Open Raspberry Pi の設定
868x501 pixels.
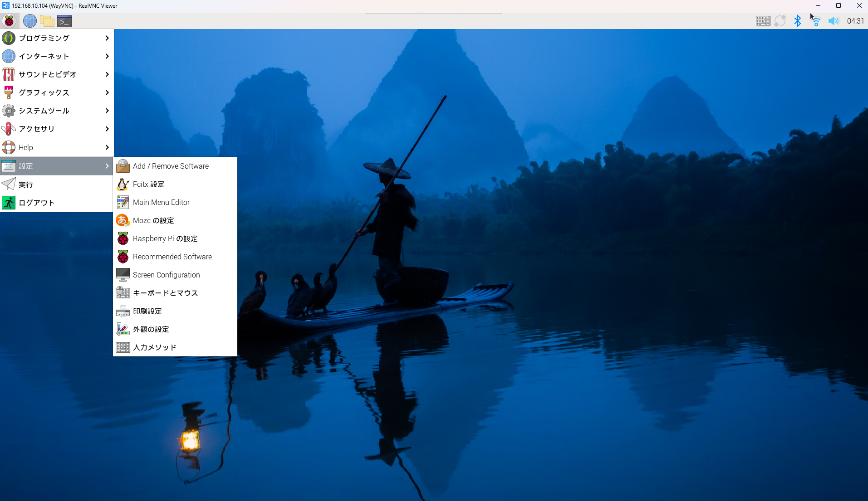tap(175, 238)
